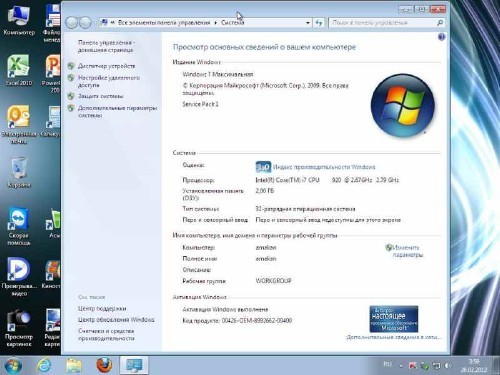Open the Электронная почта Outlook shortcut
Image resolution: width=500 pixels, height=375 pixels.
[x=19, y=124]
